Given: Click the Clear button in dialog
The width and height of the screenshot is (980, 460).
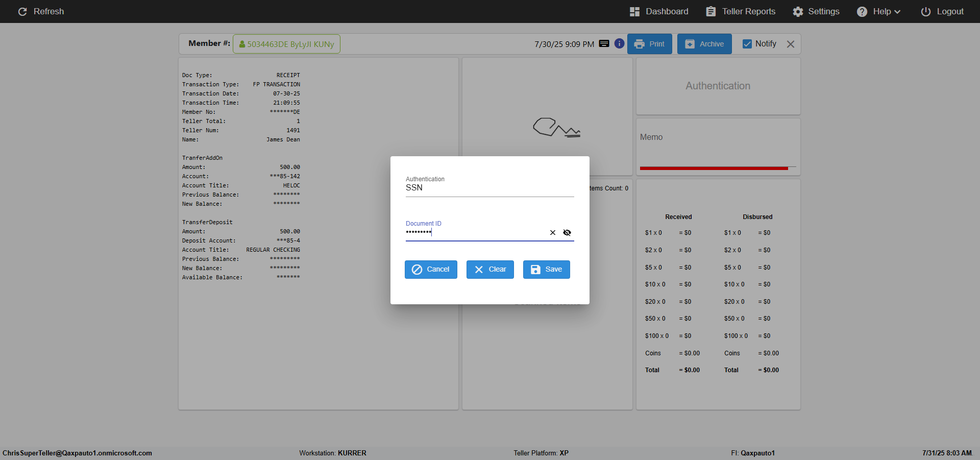Looking at the screenshot, I should pyautogui.click(x=490, y=270).
